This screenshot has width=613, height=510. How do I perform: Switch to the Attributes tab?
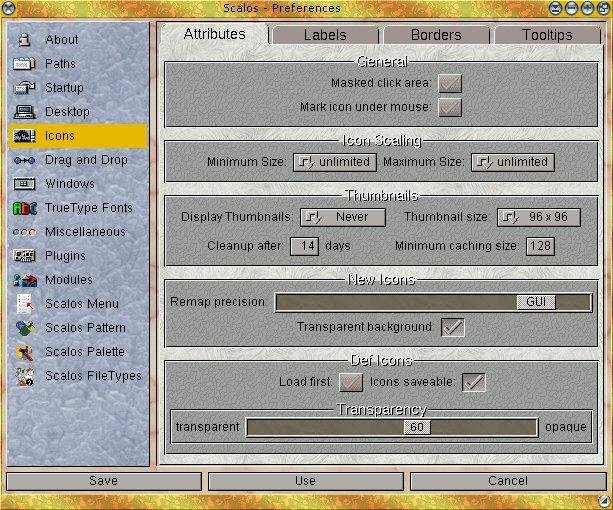point(214,34)
